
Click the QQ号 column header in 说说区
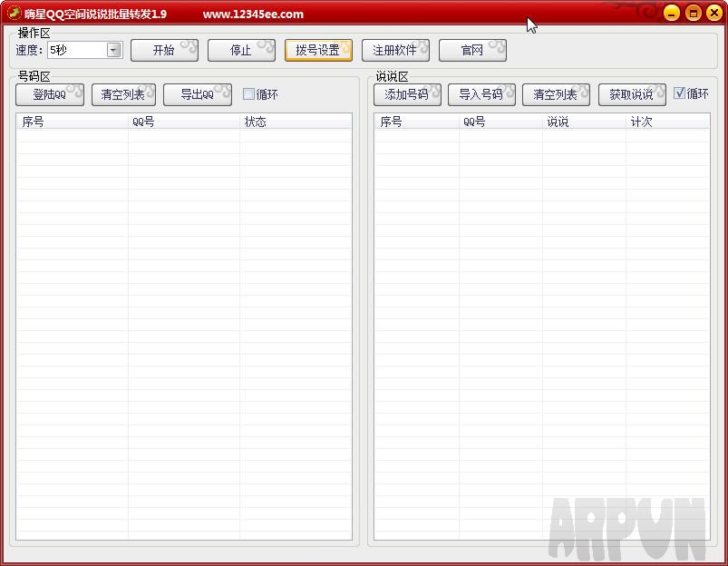pyautogui.click(x=500, y=122)
